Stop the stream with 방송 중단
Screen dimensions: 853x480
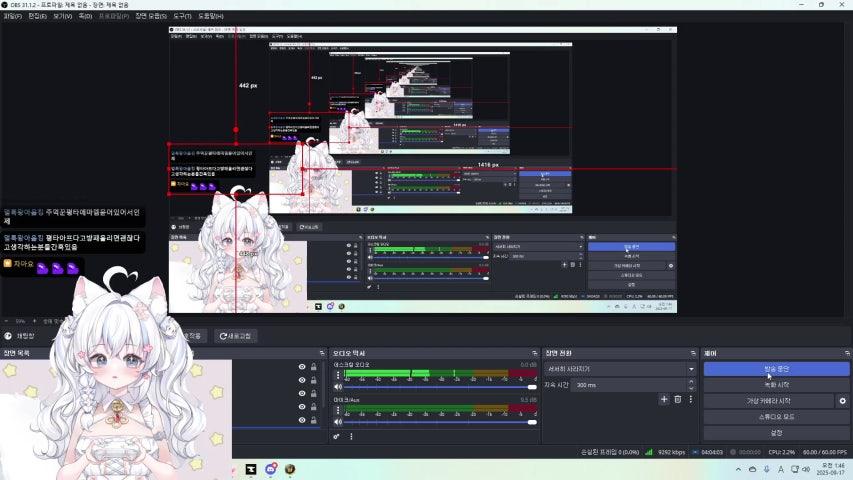[x=776, y=369]
